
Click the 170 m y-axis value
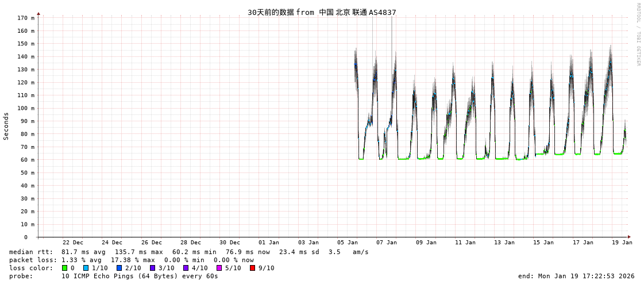26,18
